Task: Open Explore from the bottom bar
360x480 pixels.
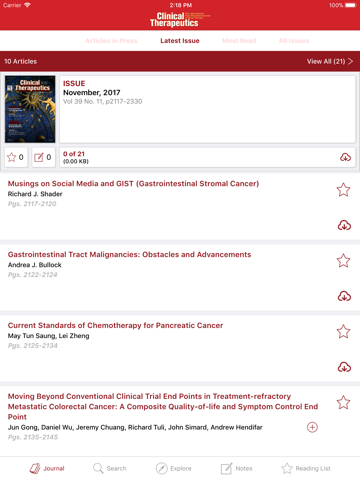Action: click(x=174, y=468)
